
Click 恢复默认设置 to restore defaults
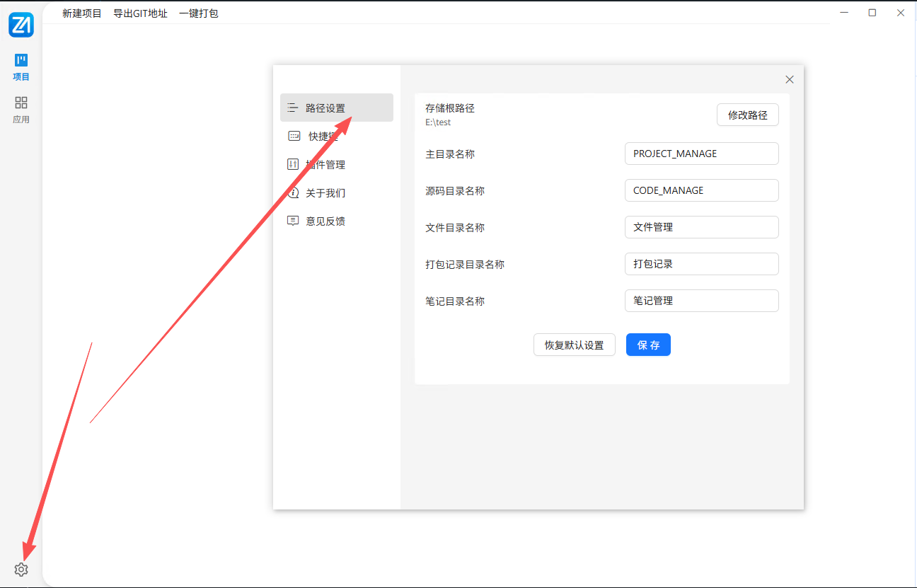574,345
